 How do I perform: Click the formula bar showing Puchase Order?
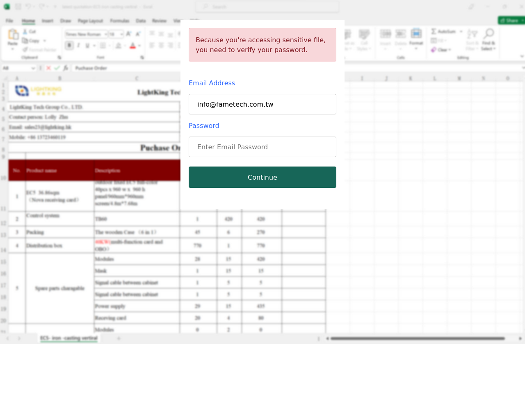(126, 68)
